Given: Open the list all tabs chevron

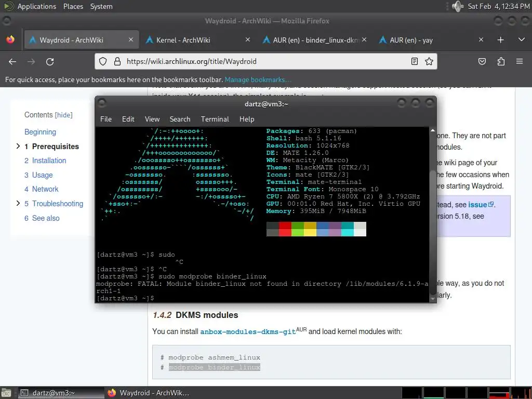Looking at the screenshot, I should point(522,39).
